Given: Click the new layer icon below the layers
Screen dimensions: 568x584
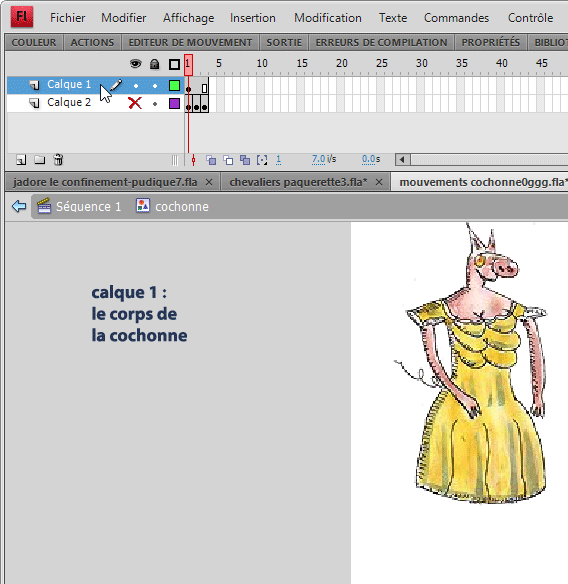Looking at the screenshot, I should (x=21, y=160).
